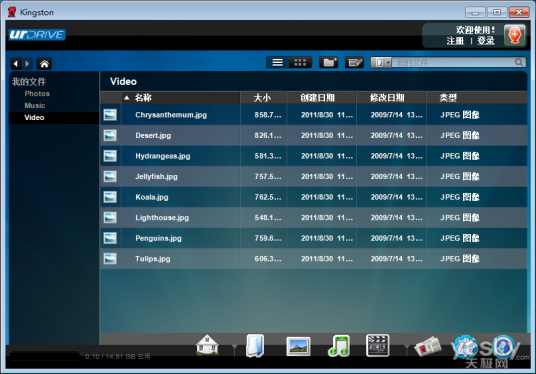This screenshot has height=374, width=536.
Task: Open the house icon in bottom dock
Action: (x=207, y=345)
